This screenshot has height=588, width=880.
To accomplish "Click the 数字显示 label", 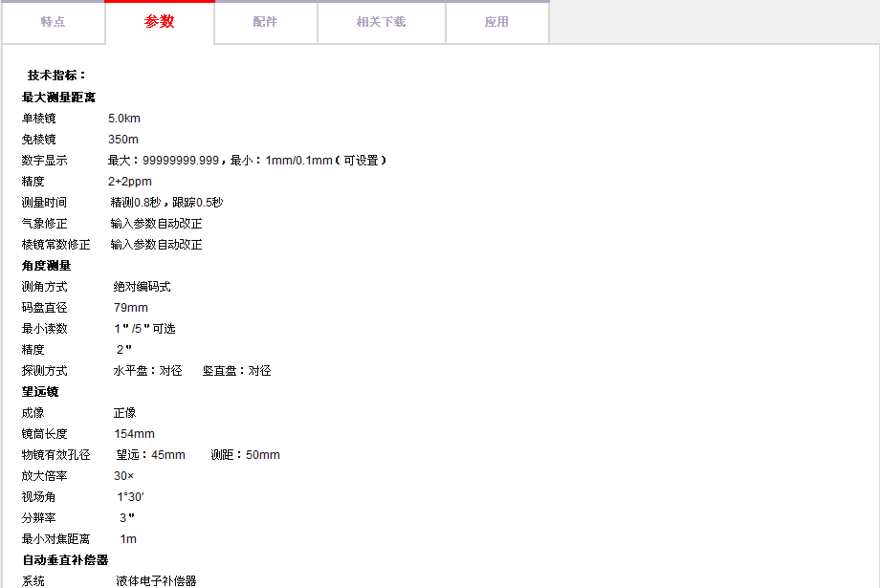I will pyautogui.click(x=45, y=161).
